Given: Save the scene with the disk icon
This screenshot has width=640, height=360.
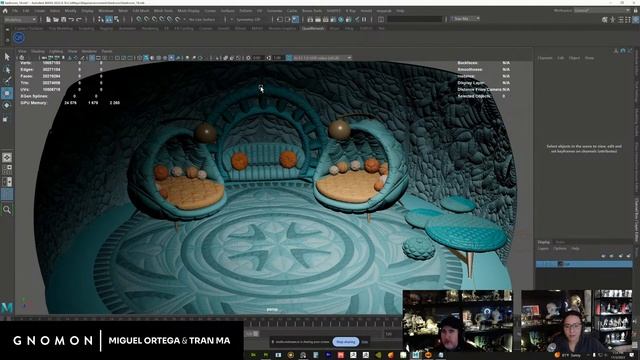Looking at the screenshot, I should pyautogui.click(x=63, y=19).
